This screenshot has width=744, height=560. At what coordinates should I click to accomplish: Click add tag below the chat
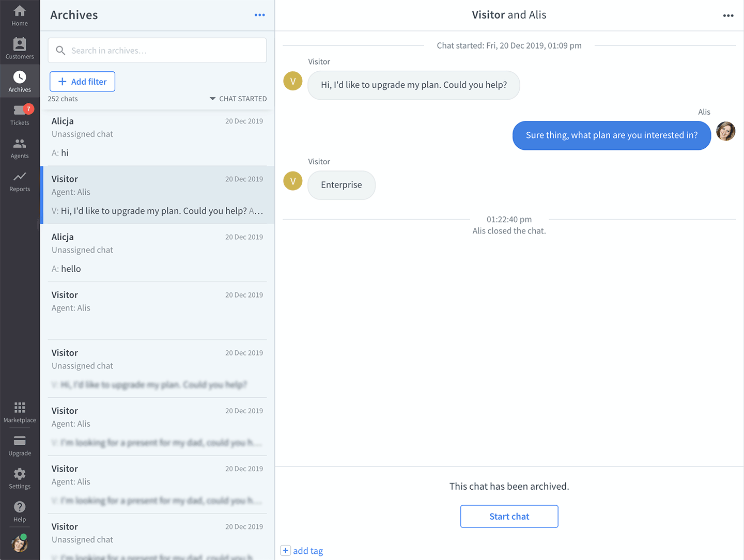coord(302,551)
